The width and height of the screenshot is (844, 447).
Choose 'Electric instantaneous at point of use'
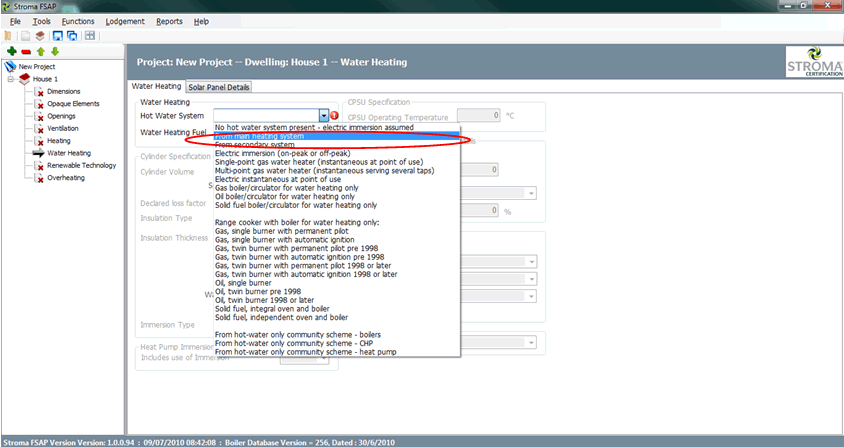pos(337,179)
